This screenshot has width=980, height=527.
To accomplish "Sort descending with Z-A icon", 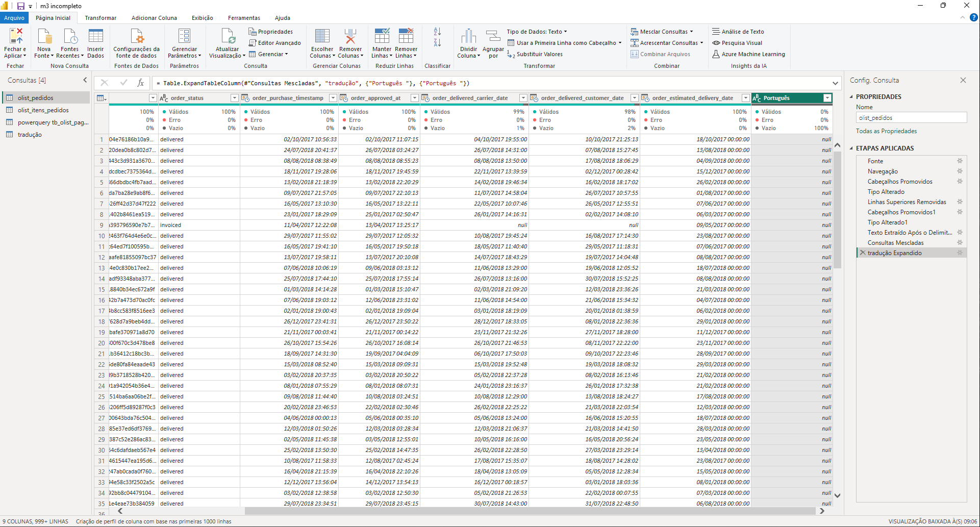I will point(437,43).
